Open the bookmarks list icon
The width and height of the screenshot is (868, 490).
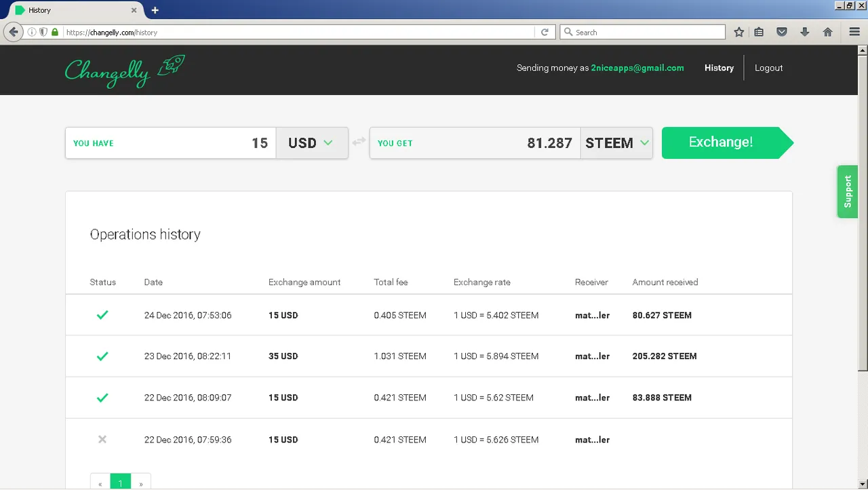click(759, 32)
